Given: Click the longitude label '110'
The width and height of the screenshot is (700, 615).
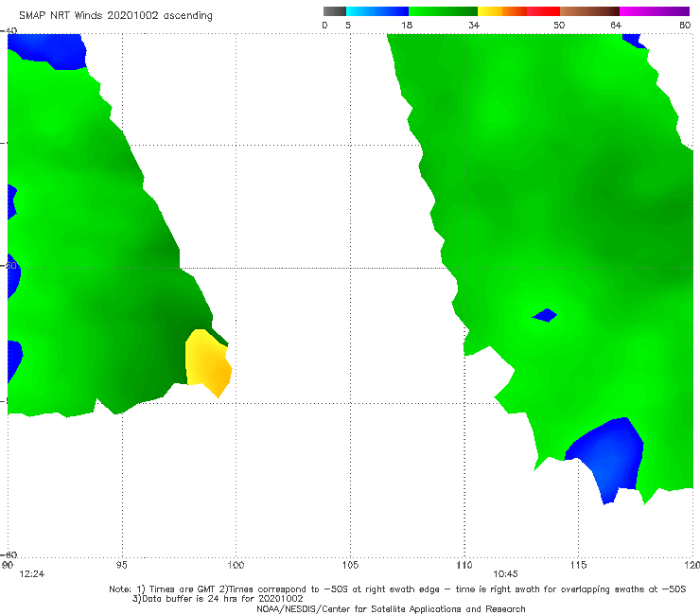Looking at the screenshot, I should coord(464,566).
